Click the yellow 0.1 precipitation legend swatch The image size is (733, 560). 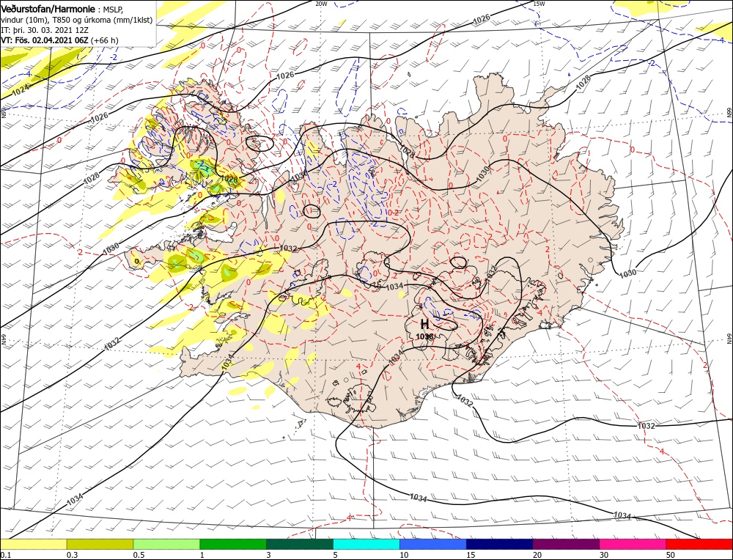33,544
